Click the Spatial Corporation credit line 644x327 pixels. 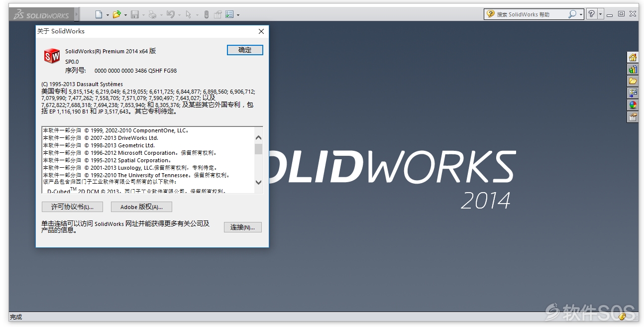(107, 160)
